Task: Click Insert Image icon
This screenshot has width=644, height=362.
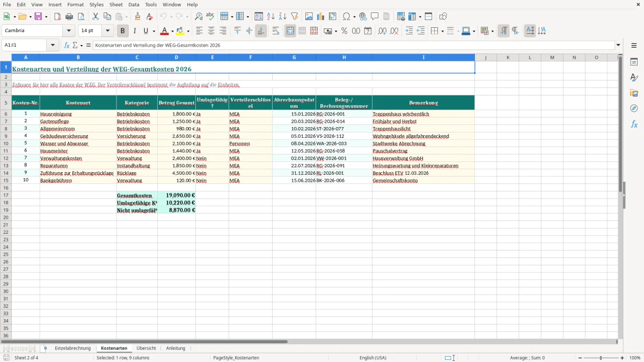Action: (309, 17)
